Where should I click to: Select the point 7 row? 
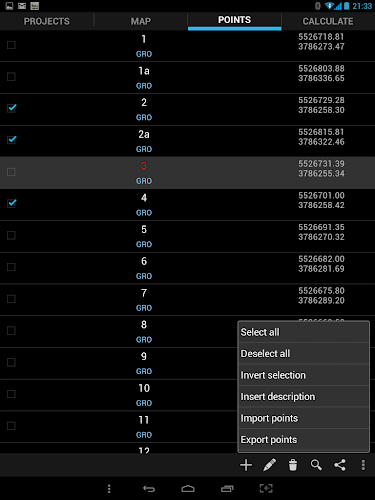tap(187, 300)
